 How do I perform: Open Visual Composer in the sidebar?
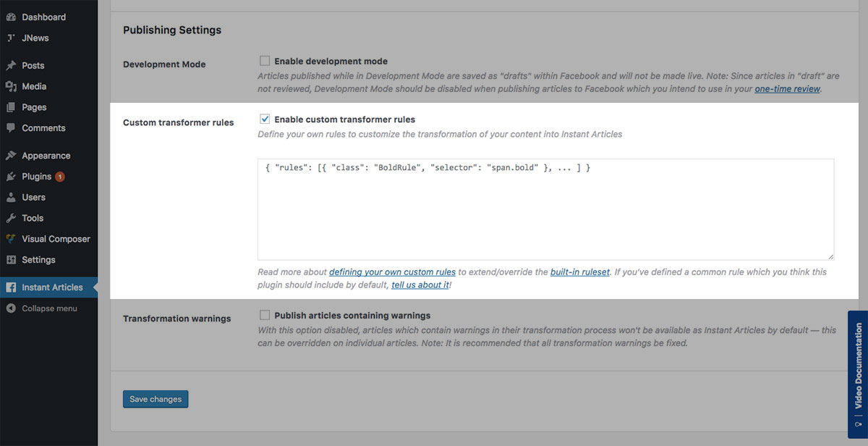pos(56,239)
